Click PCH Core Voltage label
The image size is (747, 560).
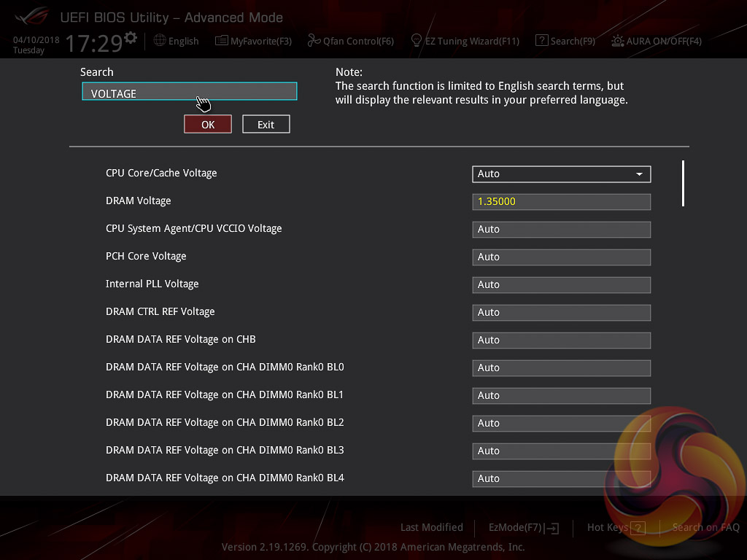(146, 256)
